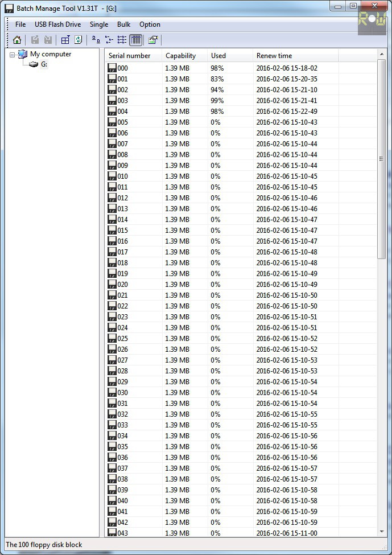This screenshot has width=392, height=555.
Task: Sort by Serial number column
Action: 134,56
